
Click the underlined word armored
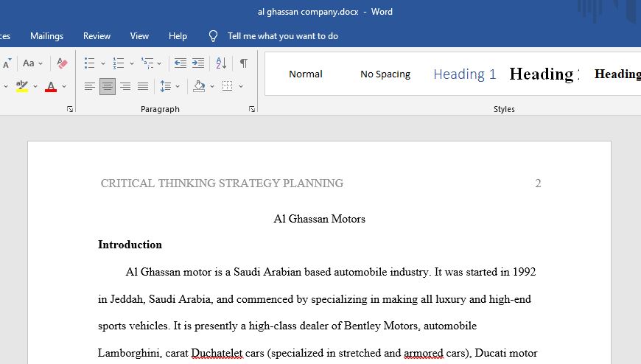[x=423, y=353]
